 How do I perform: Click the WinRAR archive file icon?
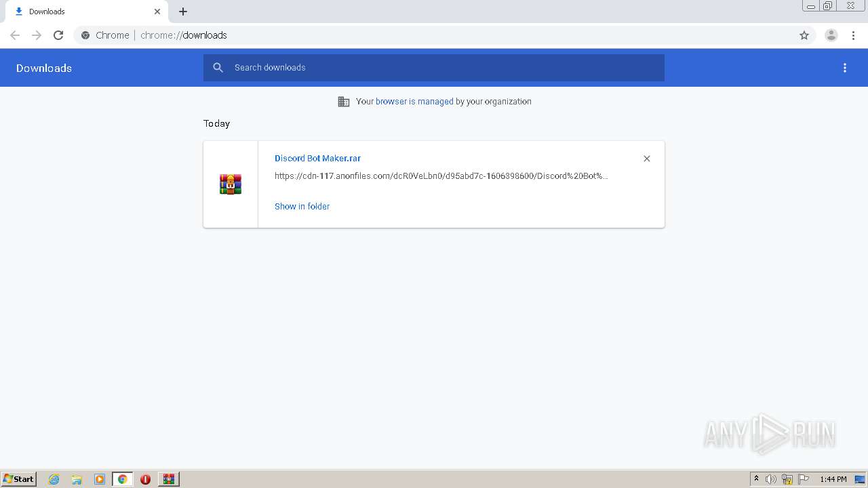[231, 184]
